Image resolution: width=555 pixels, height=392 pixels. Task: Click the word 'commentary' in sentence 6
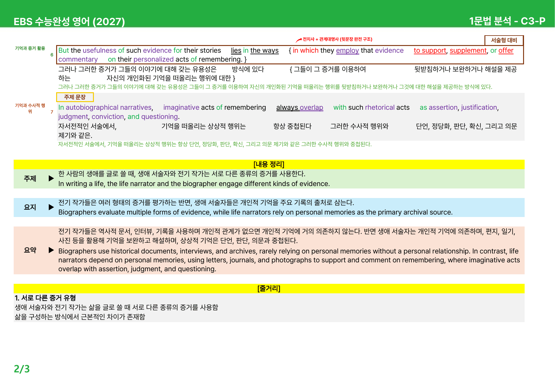coord(78,59)
